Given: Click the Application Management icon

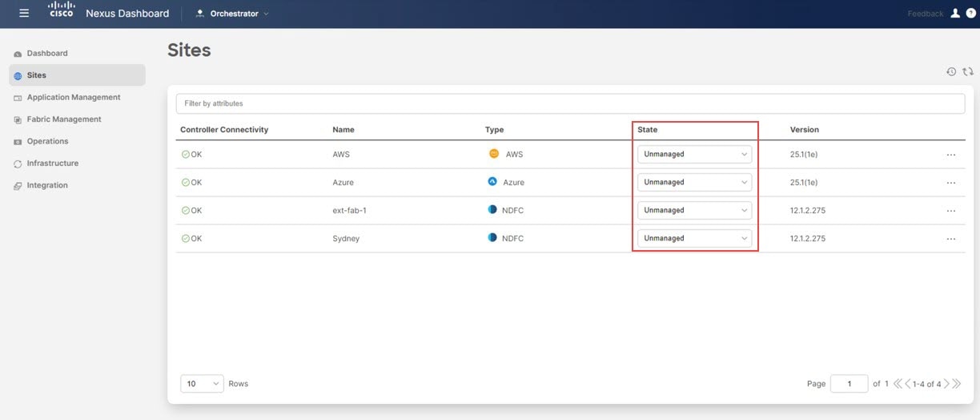Looking at the screenshot, I should click(x=18, y=98).
